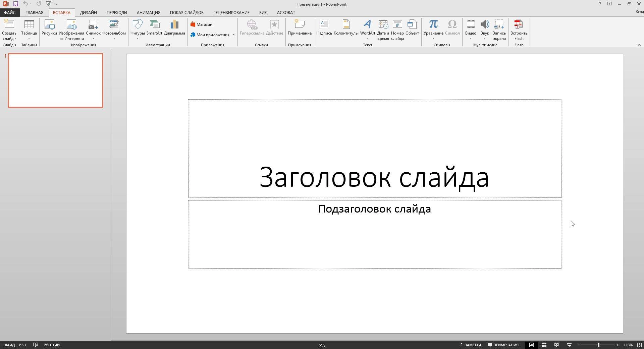Open the ФАЙЛ backstage menu
Image resolution: width=644 pixels, height=349 pixels.
click(x=10, y=12)
